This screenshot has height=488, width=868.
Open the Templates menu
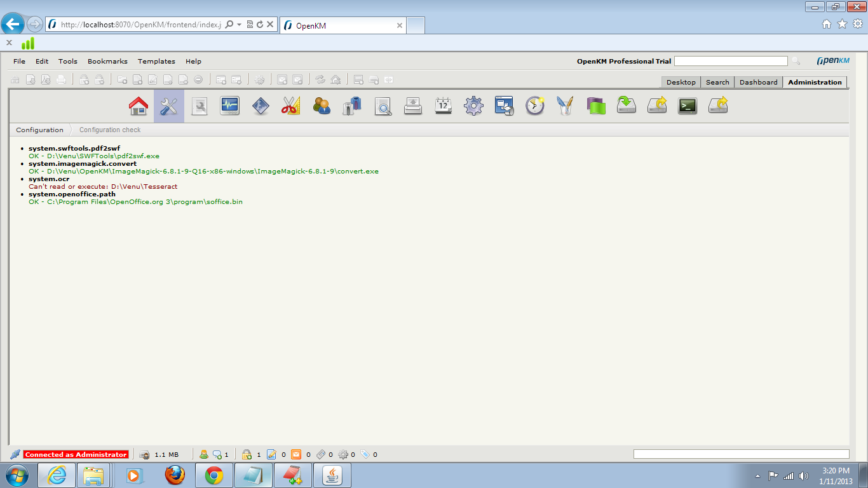coord(156,62)
